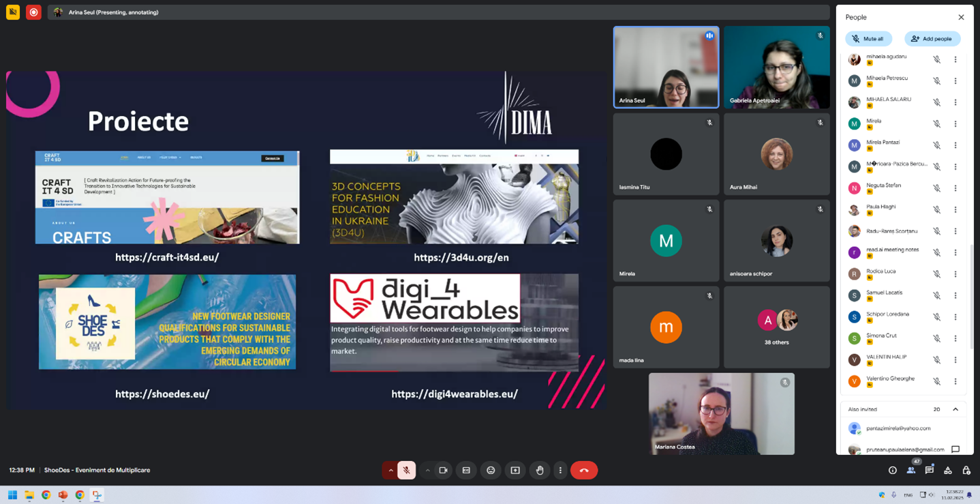980x504 pixels.
Task: Click mic icon in the Paula Hlaghi row
Action: 937,209
